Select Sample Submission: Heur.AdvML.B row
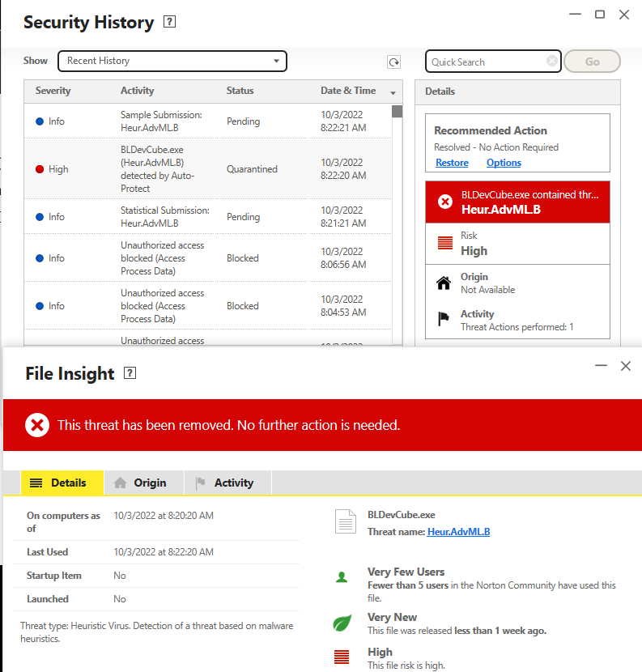Image resolution: width=642 pixels, height=672 pixels. [x=208, y=121]
